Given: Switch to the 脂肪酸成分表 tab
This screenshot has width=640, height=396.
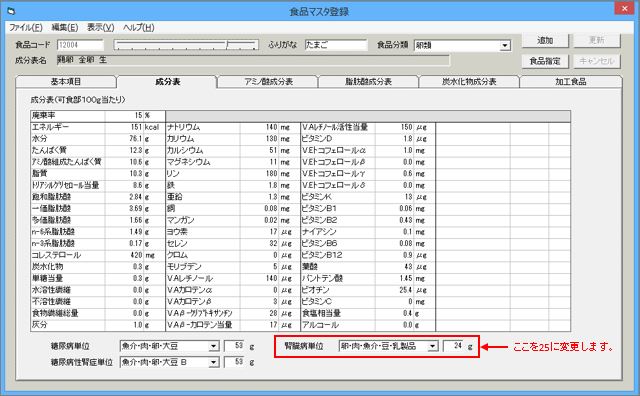Looking at the screenshot, I should point(369,82).
